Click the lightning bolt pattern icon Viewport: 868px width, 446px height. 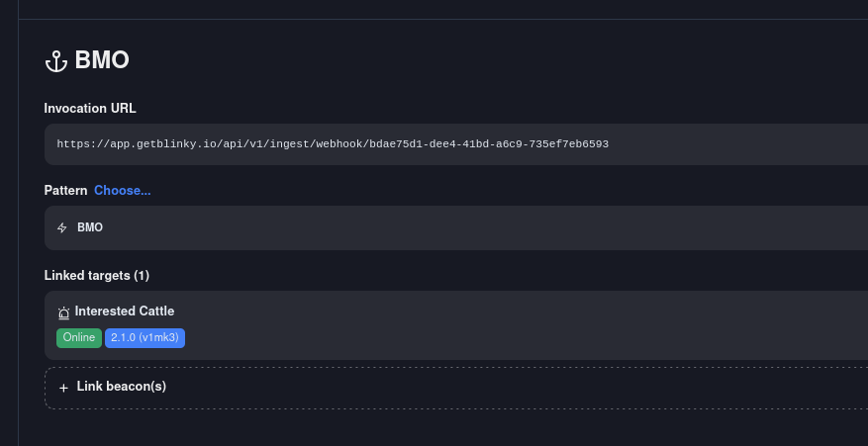coord(62,228)
